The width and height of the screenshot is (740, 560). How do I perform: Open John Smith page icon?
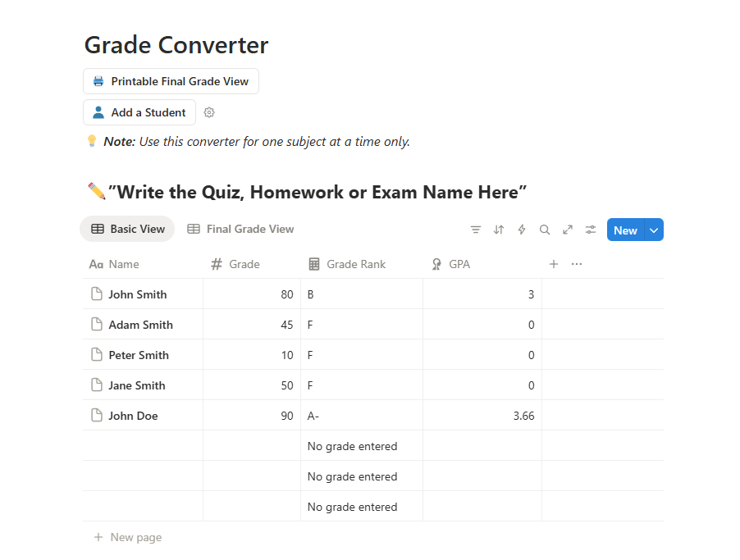[x=97, y=294]
